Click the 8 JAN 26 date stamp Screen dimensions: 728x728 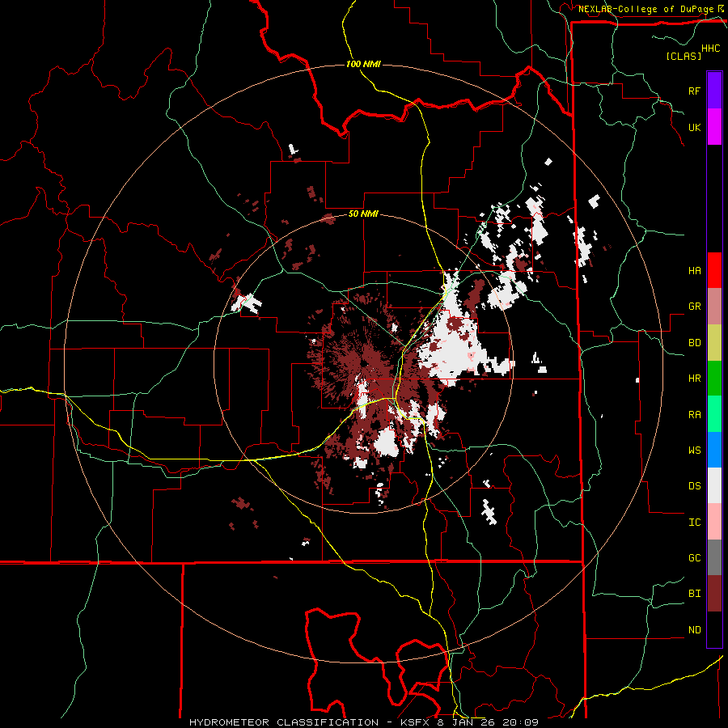[467, 722]
